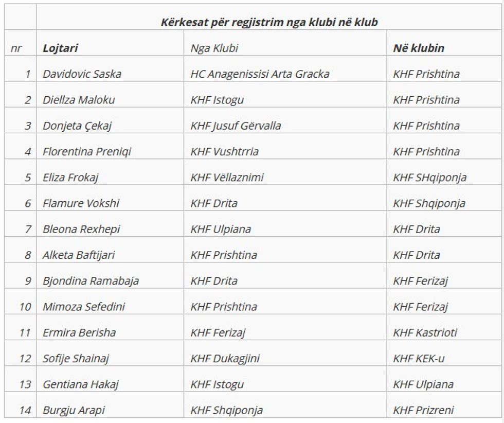Click the table title 'Kërkesat për regjistrim nga klubi në klub'
The image size is (504, 423).
(x=269, y=23)
